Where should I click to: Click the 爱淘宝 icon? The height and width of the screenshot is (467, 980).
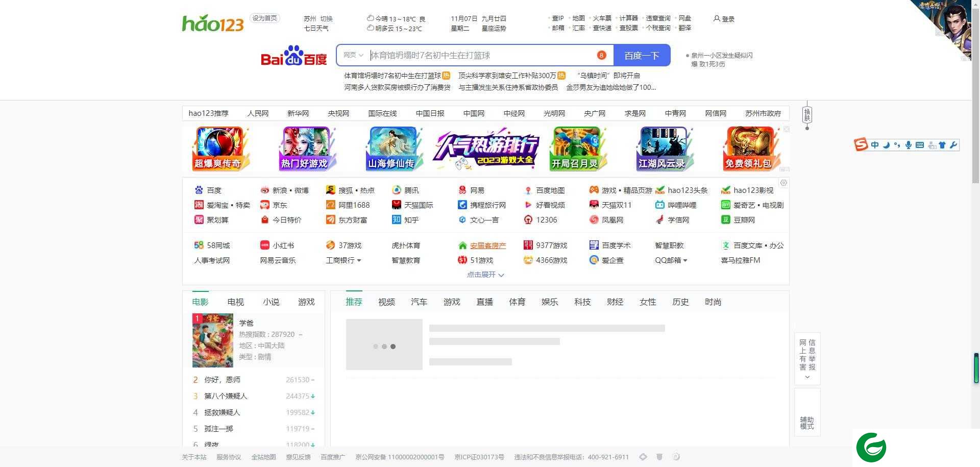tap(199, 205)
